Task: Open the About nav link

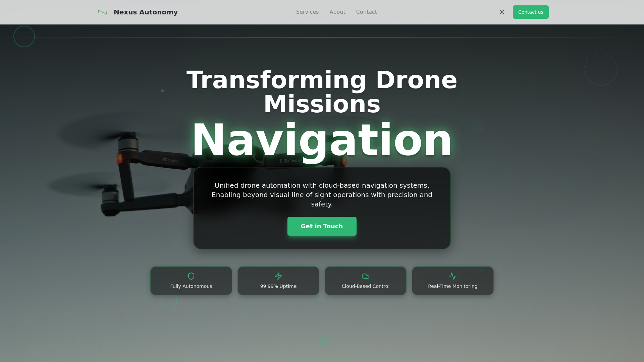Action: click(x=337, y=12)
